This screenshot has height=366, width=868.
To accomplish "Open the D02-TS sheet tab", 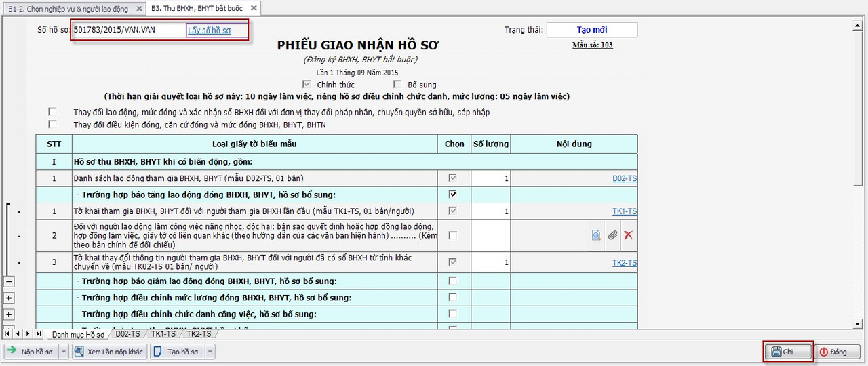I will (127, 334).
